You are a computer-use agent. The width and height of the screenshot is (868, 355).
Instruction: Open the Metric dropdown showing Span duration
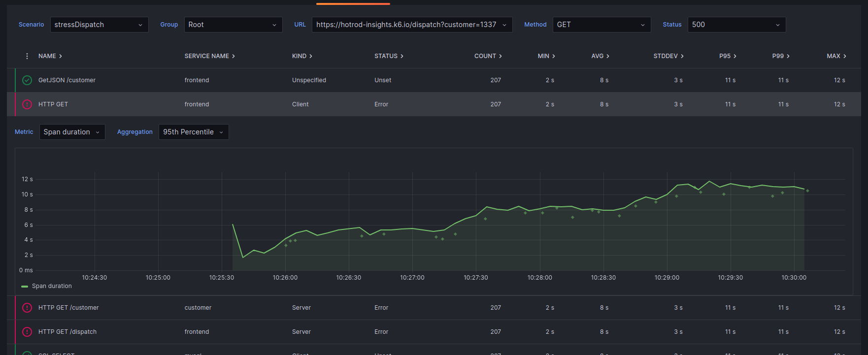point(72,132)
